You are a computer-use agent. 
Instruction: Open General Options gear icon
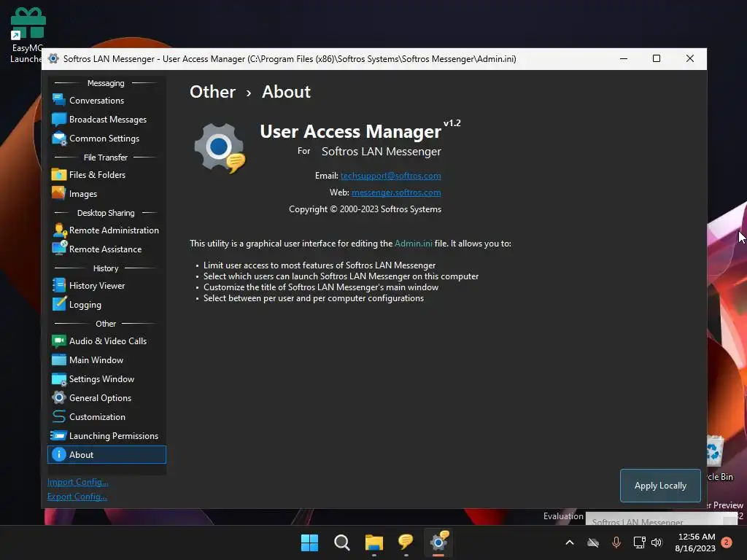click(x=58, y=397)
